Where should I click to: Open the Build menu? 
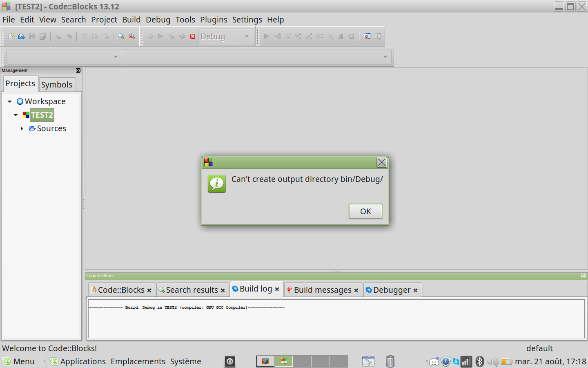point(131,20)
